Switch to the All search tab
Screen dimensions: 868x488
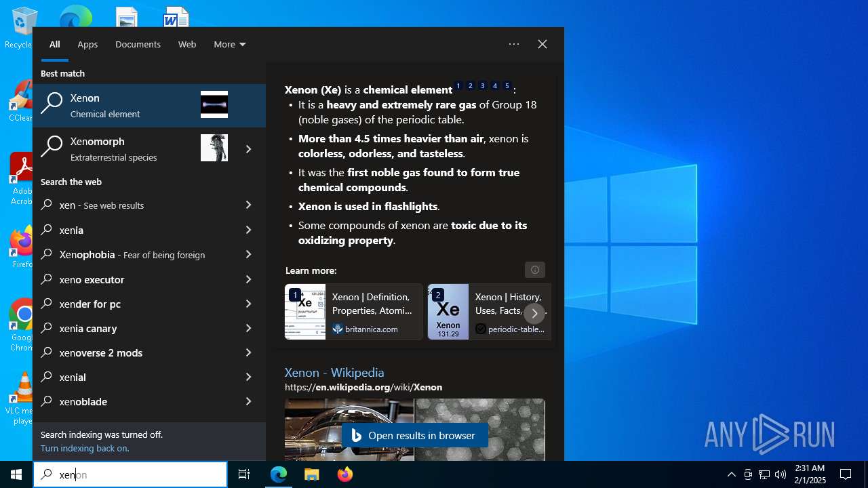tap(55, 44)
